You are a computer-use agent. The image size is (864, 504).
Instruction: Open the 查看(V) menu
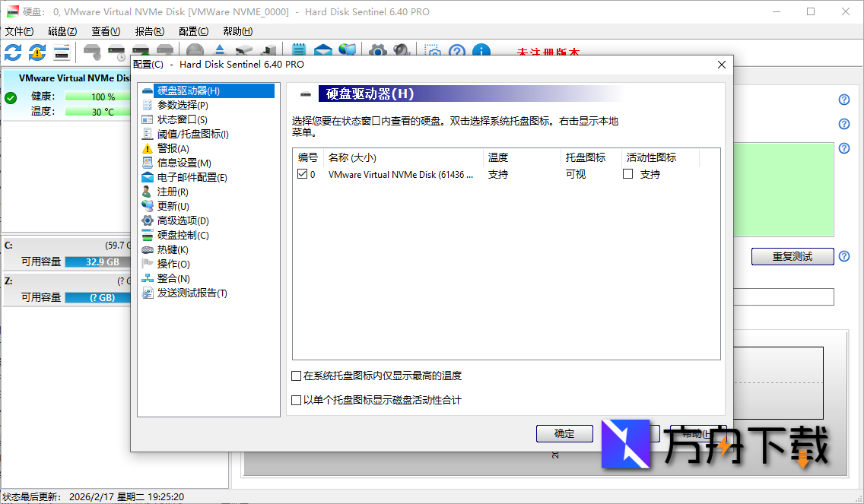pyautogui.click(x=106, y=31)
